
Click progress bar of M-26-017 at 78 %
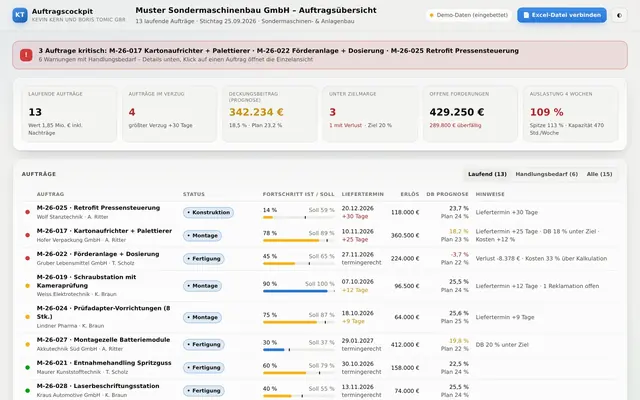coord(299,240)
